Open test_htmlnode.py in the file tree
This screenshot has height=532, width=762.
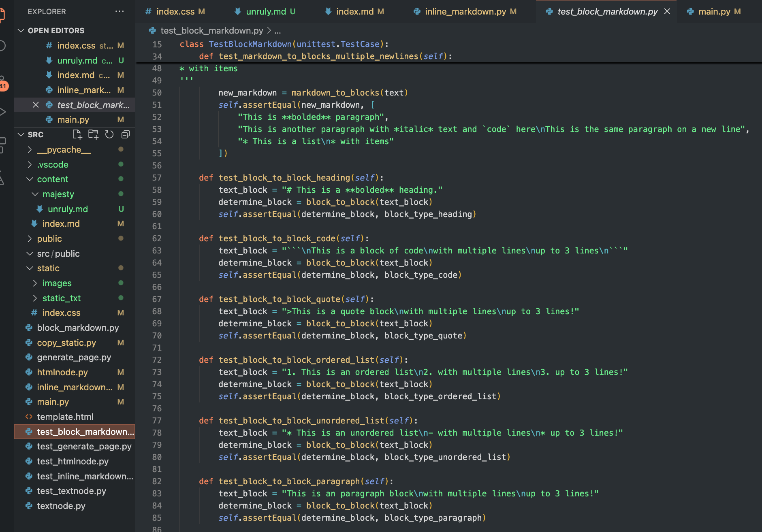pyautogui.click(x=75, y=461)
